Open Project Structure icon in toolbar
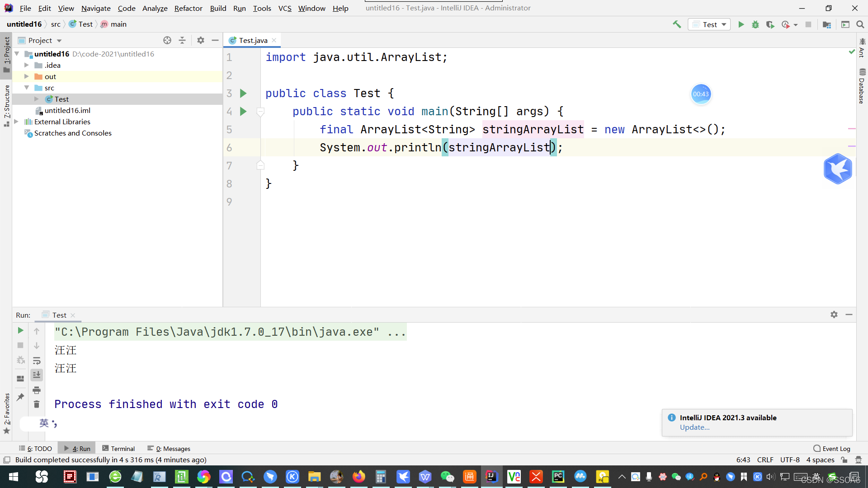 click(x=827, y=24)
